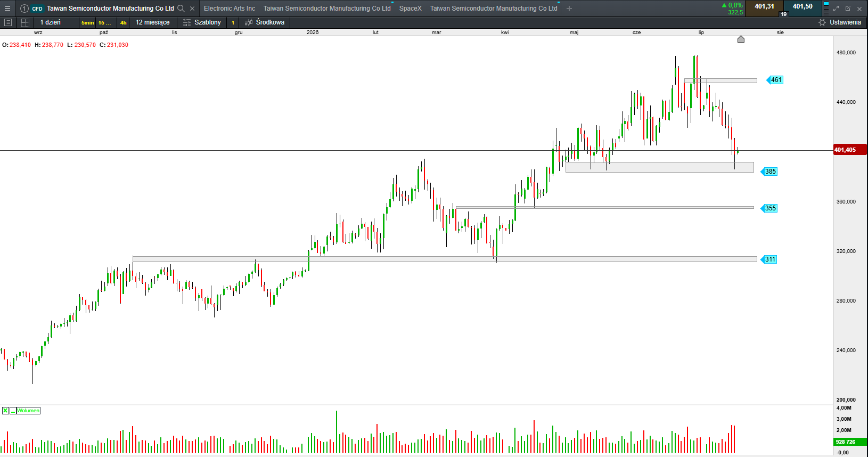Open the second Taiwan Semiconductor tab
868x457 pixels.
click(x=327, y=9)
